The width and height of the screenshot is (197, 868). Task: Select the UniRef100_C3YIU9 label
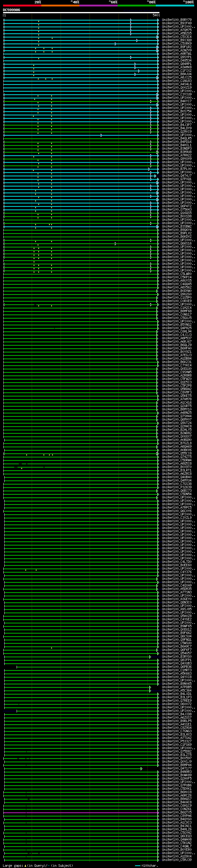pyautogui.click(x=177, y=94)
